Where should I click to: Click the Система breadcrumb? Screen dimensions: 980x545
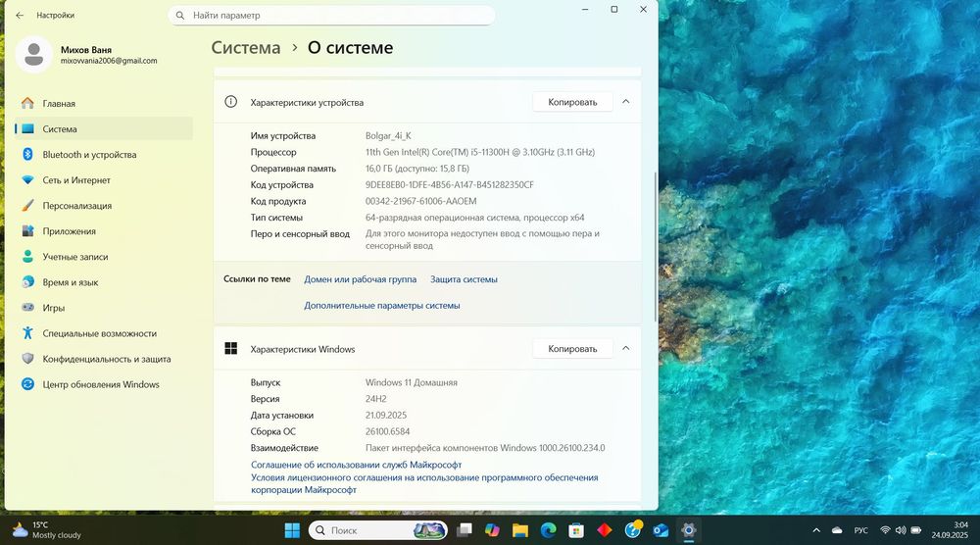pyautogui.click(x=246, y=47)
